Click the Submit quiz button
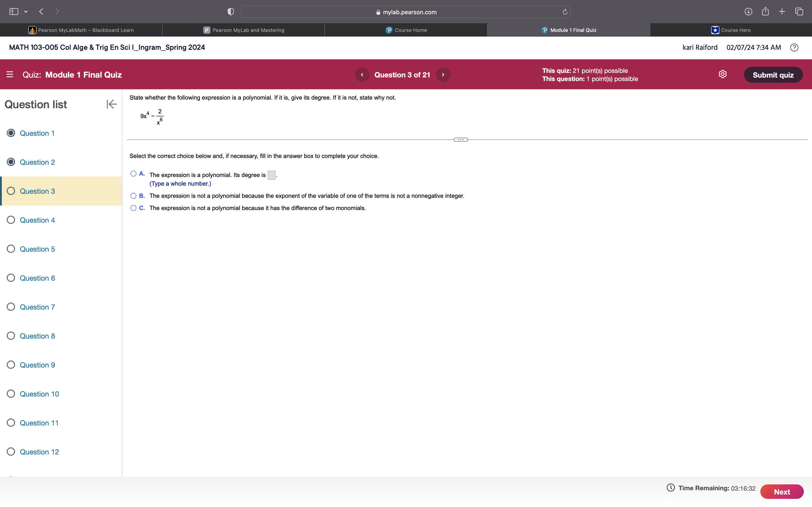This screenshot has width=812, height=507. click(x=773, y=75)
